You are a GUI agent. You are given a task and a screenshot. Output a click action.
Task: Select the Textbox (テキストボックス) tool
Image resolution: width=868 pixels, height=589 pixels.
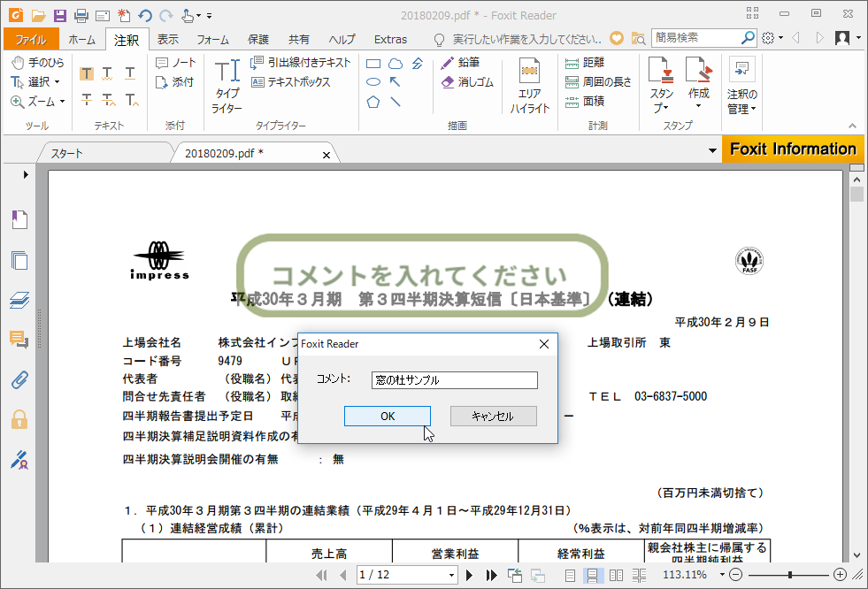coord(290,82)
